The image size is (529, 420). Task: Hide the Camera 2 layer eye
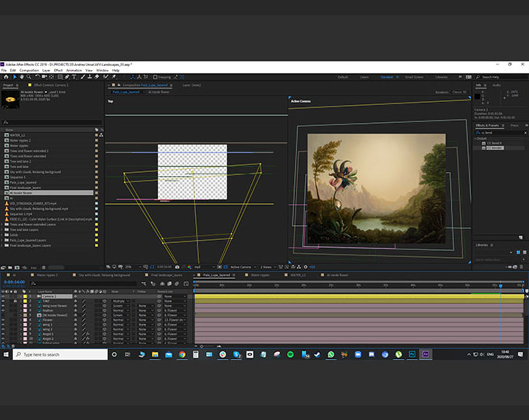pyautogui.click(x=3, y=296)
